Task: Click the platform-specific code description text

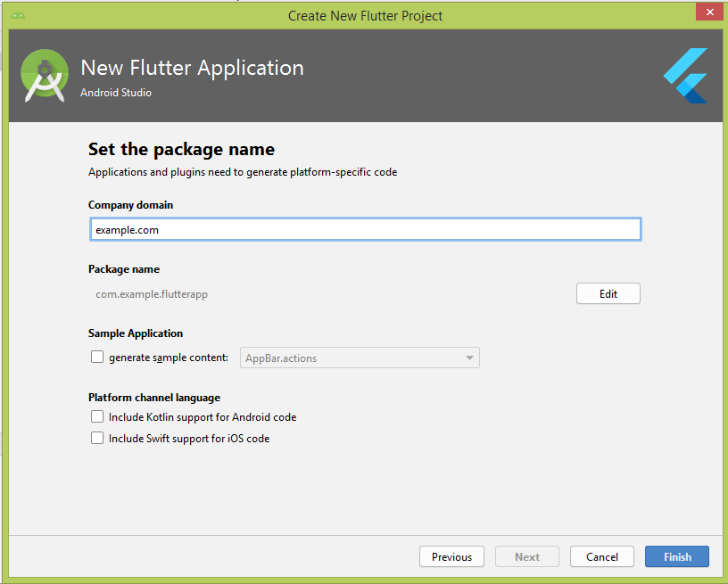Action: click(243, 172)
